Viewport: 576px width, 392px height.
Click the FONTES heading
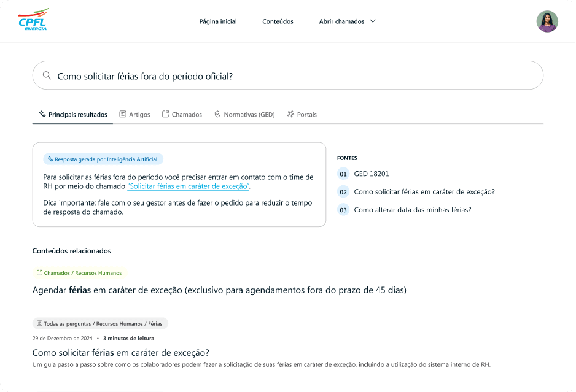click(x=347, y=158)
